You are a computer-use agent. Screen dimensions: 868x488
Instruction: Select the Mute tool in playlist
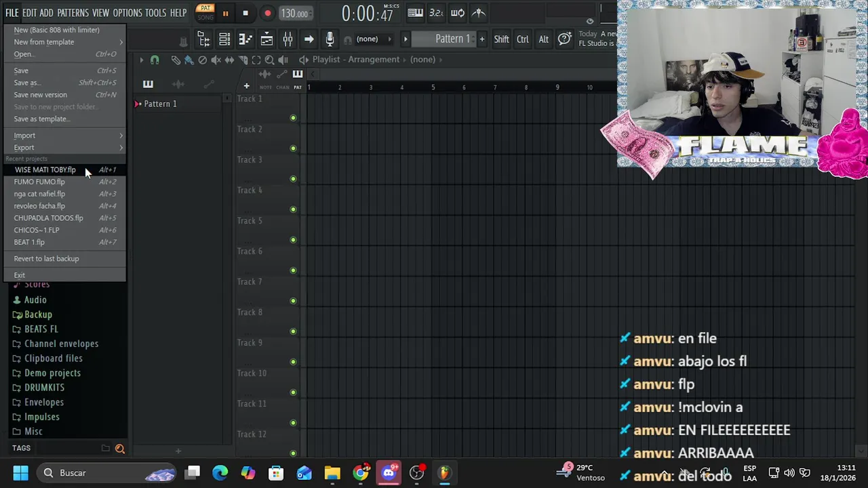click(216, 60)
